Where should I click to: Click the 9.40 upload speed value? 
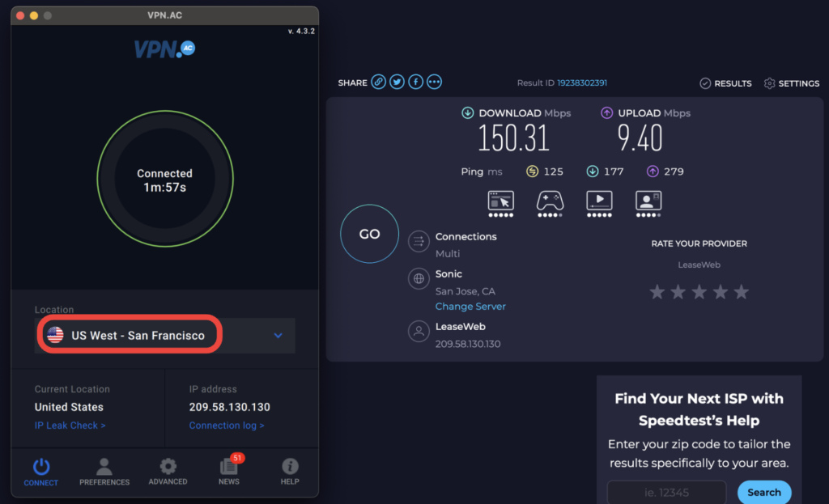(640, 138)
